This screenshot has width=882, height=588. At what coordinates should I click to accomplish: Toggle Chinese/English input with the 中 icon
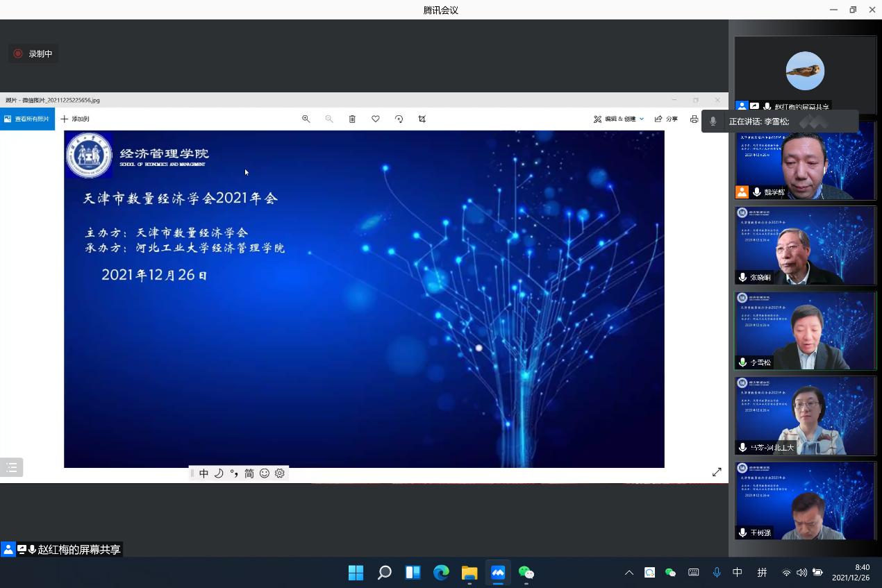[x=203, y=473]
